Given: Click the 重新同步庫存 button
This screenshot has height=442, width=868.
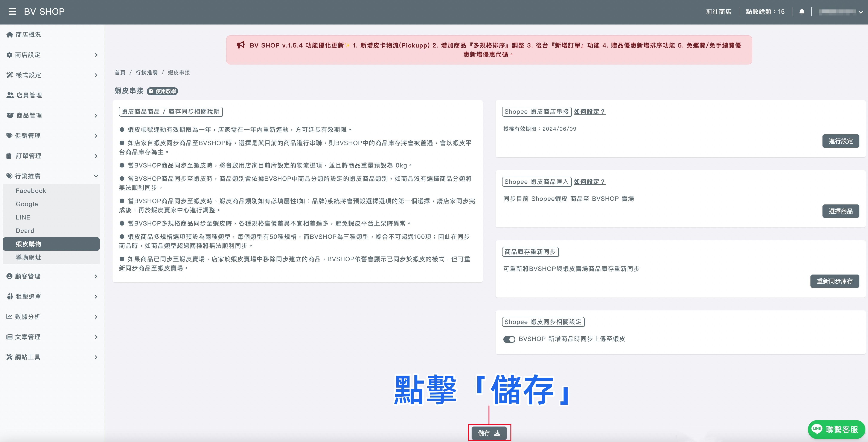Looking at the screenshot, I should 835,281.
